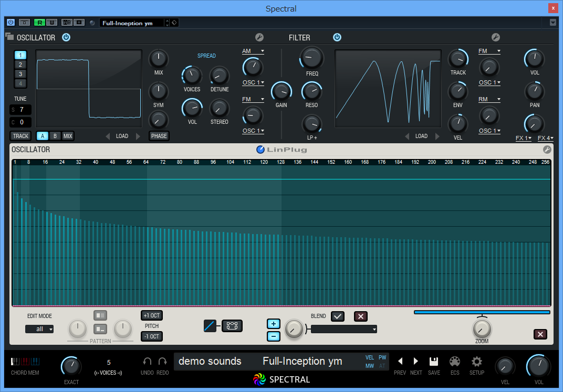Open the EDIT MODE all dropdown
This screenshot has width=563, height=392.
click(x=39, y=329)
